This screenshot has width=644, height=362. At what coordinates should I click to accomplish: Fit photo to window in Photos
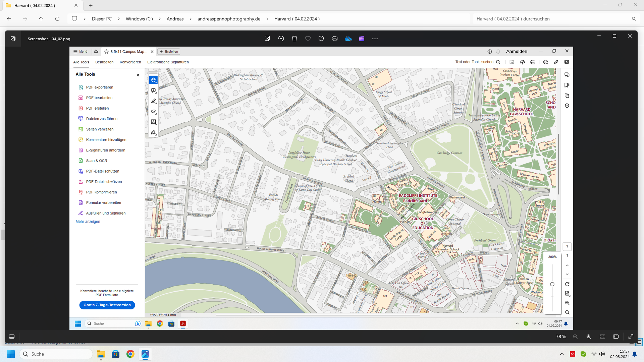[x=602, y=337]
